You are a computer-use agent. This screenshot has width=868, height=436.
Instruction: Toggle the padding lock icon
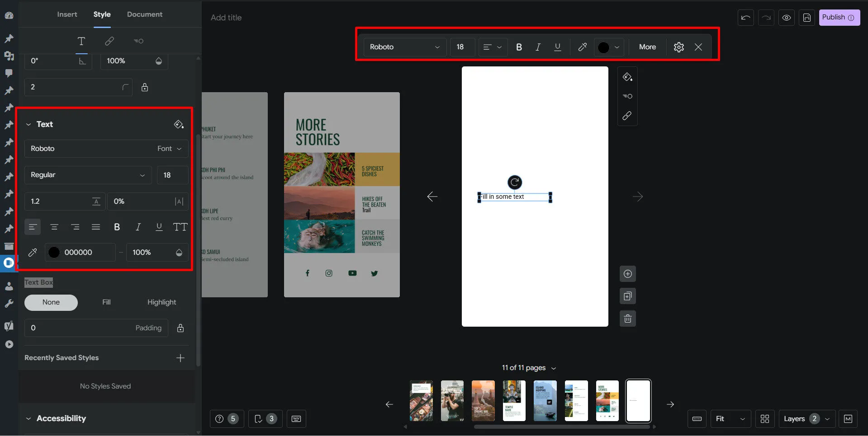tap(180, 328)
